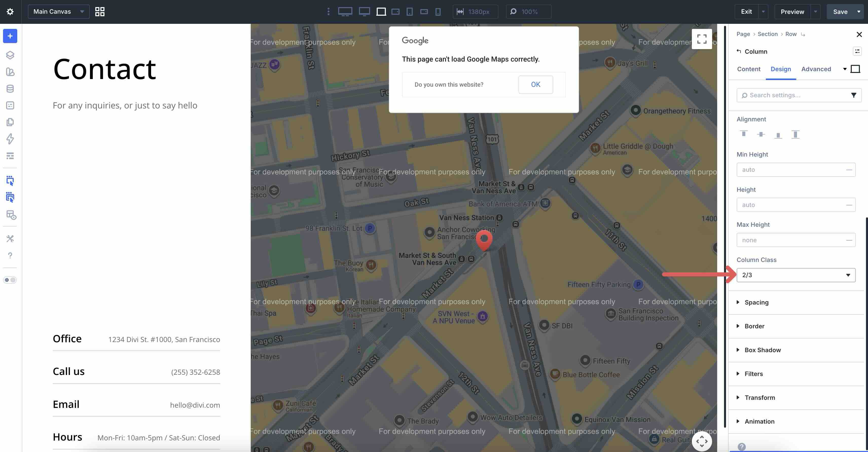
Task: Click the grid layout icon next to Main Canvas
Action: coord(99,11)
